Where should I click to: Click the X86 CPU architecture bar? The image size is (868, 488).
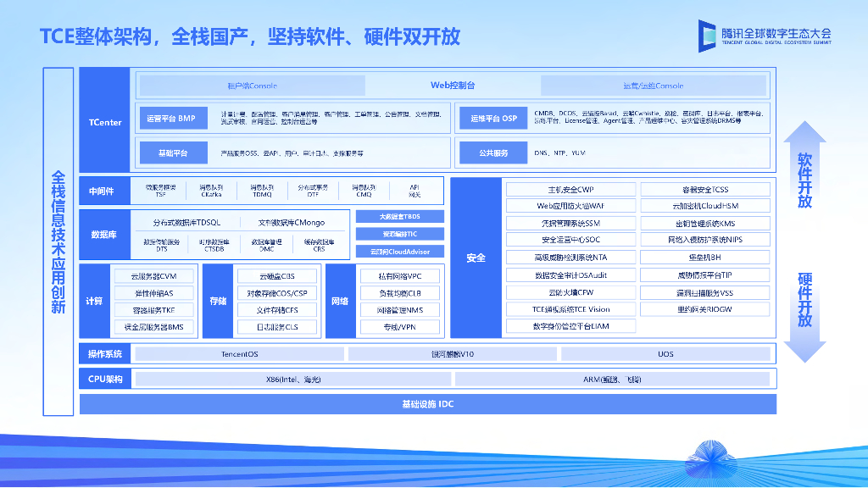click(x=293, y=380)
